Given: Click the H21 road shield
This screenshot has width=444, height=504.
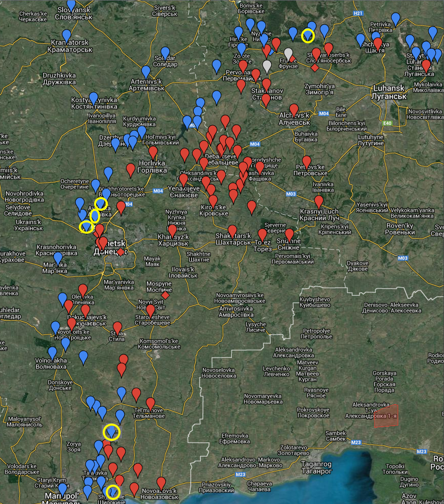Looking at the screenshot, I should [359, 13].
